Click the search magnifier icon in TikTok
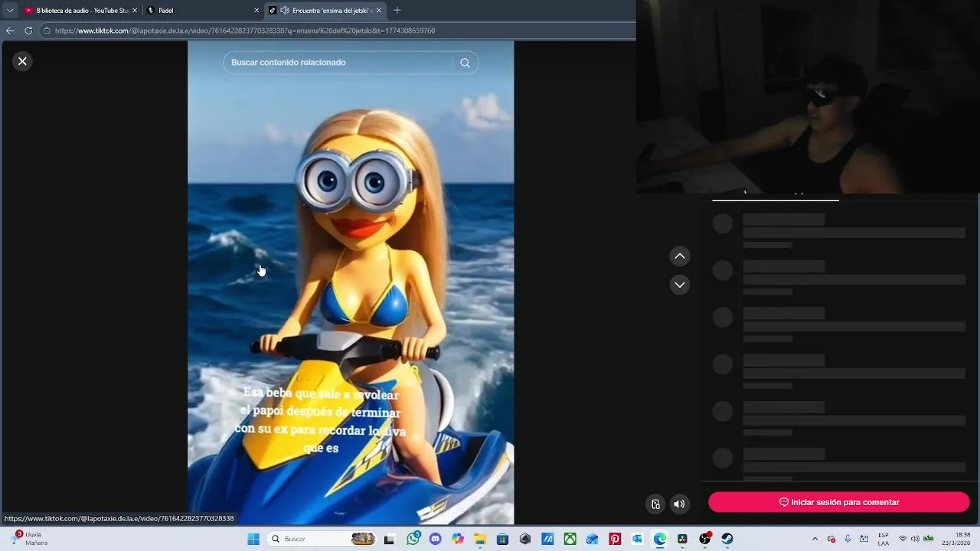 465,63
